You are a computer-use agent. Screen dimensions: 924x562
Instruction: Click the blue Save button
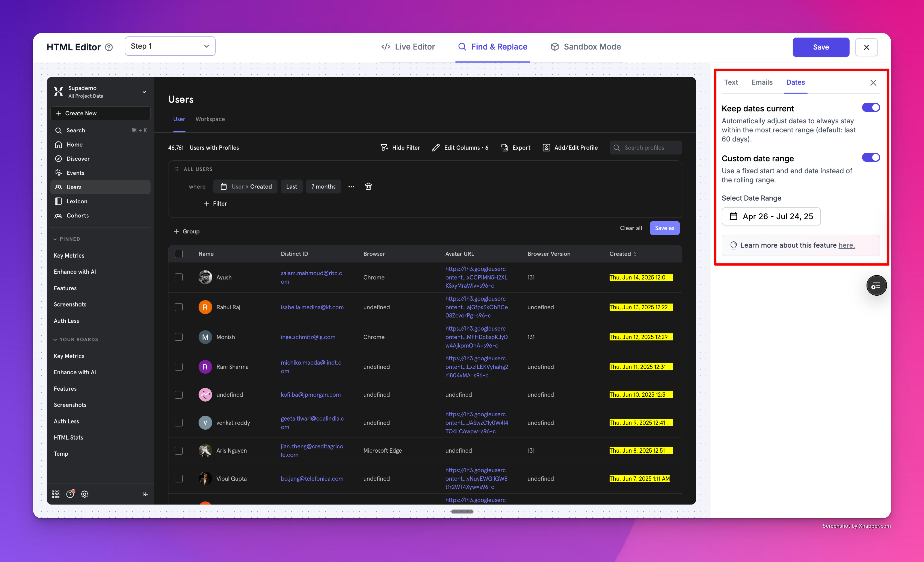pos(820,47)
